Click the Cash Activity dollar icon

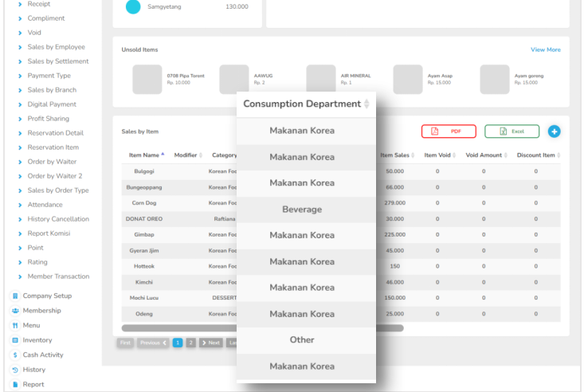[x=15, y=355]
